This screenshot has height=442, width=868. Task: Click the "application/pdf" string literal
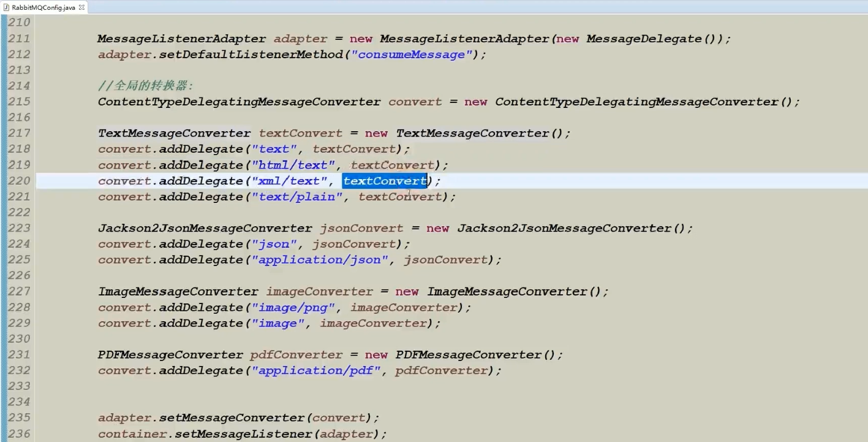[x=316, y=370]
